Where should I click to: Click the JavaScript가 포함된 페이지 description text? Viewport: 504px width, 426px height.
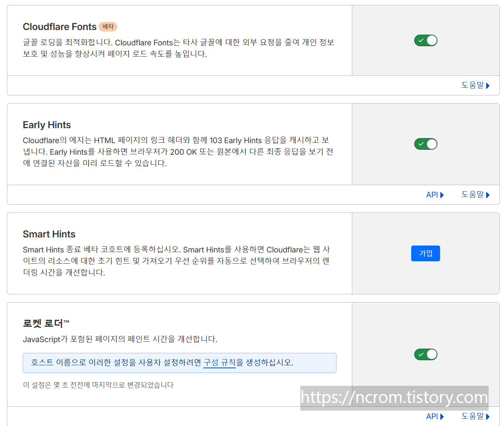tap(120, 339)
